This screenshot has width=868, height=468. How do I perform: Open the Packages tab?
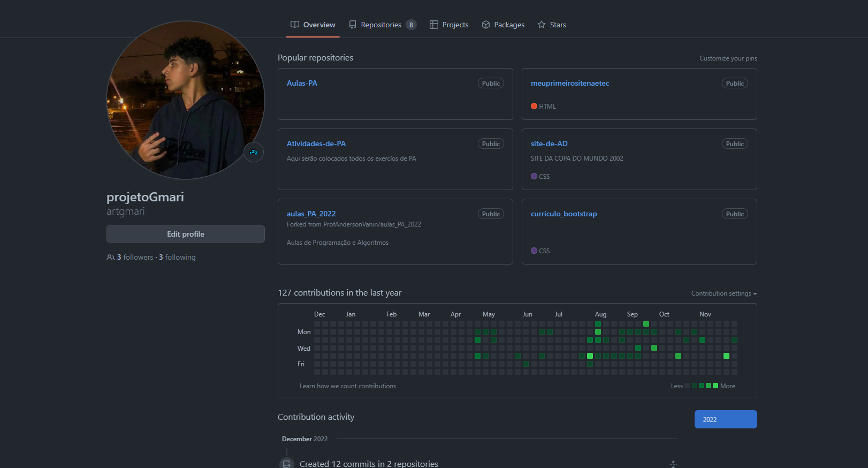509,25
